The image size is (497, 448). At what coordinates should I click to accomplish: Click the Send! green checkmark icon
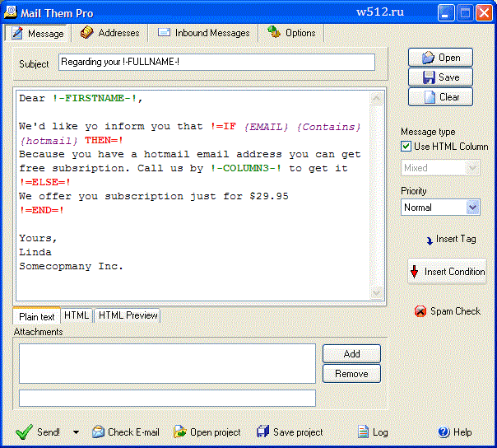coord(24,432)
